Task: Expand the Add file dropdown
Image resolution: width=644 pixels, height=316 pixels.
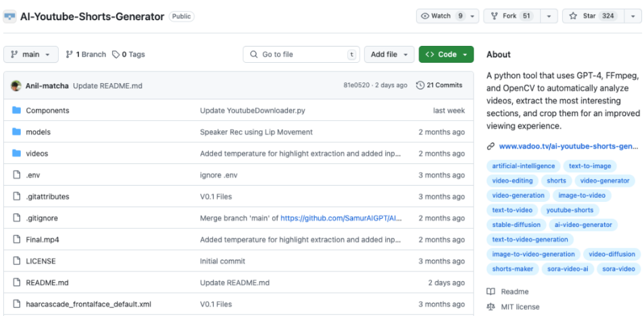Action: (x=389, y=54)
